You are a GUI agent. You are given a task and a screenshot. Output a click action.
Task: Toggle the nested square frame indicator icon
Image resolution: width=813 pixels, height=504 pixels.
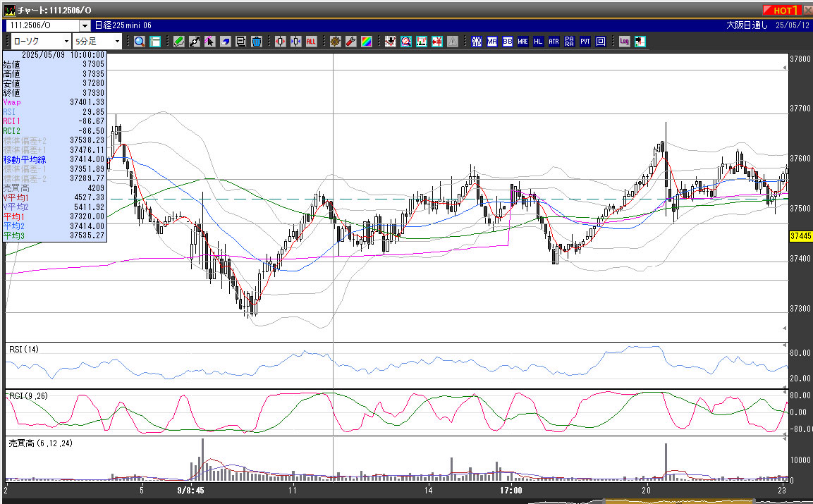pos(601,42)
